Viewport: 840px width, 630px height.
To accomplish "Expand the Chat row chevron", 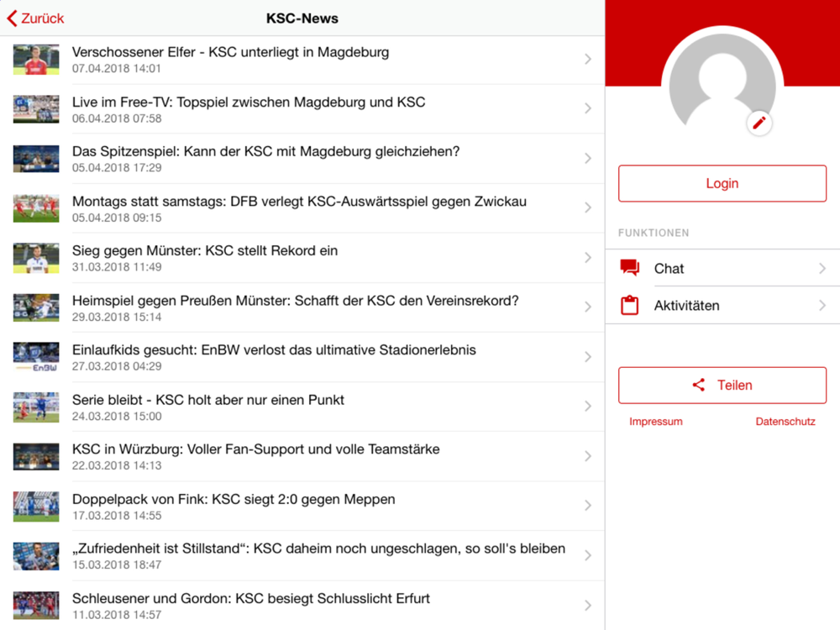I will (822, 268).
